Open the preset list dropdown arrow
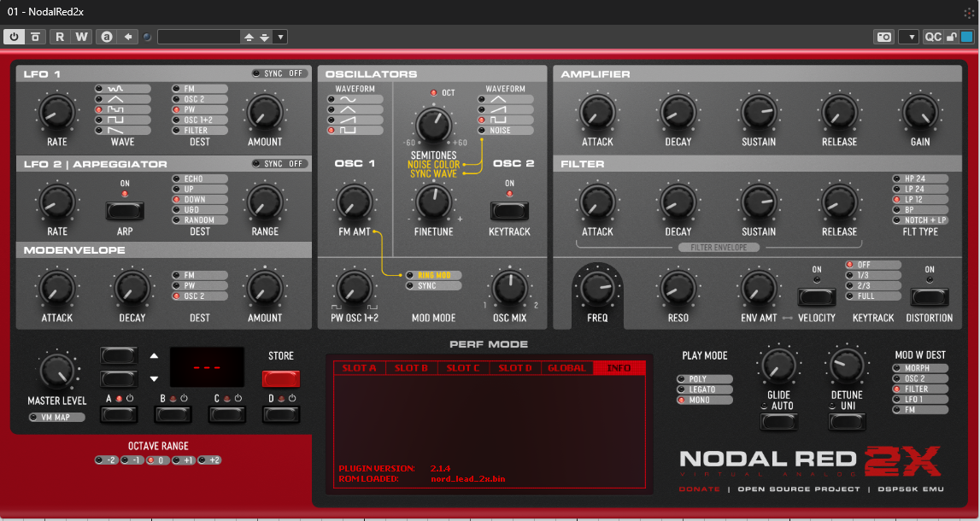 point(280,36)
